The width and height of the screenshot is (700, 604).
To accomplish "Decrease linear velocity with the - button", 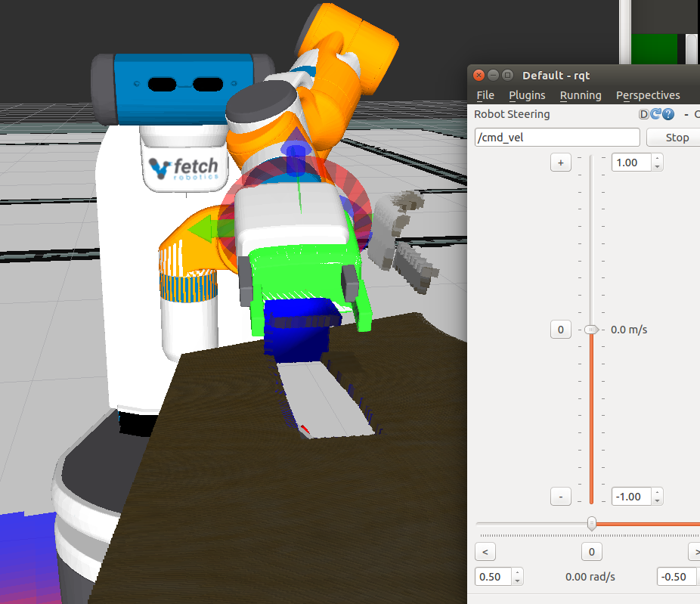I will (x=560, y=497).
